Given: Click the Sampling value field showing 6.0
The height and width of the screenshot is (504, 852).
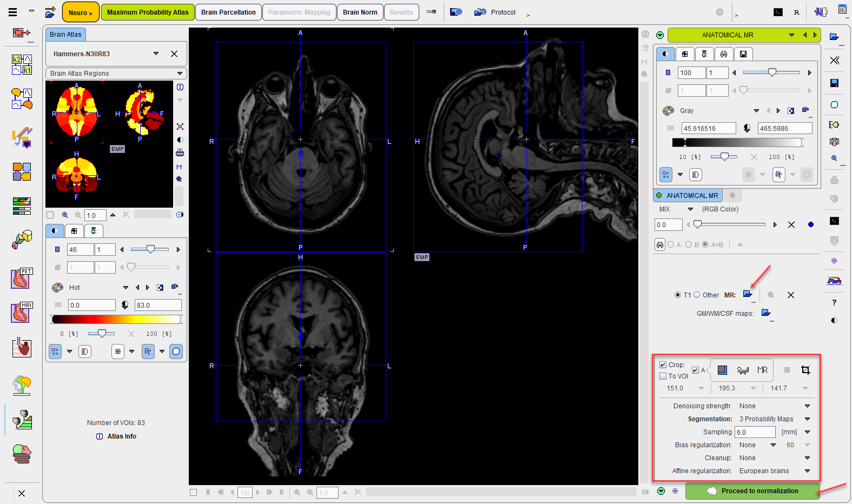Looking at the screenshot, I should pos(755,432).
